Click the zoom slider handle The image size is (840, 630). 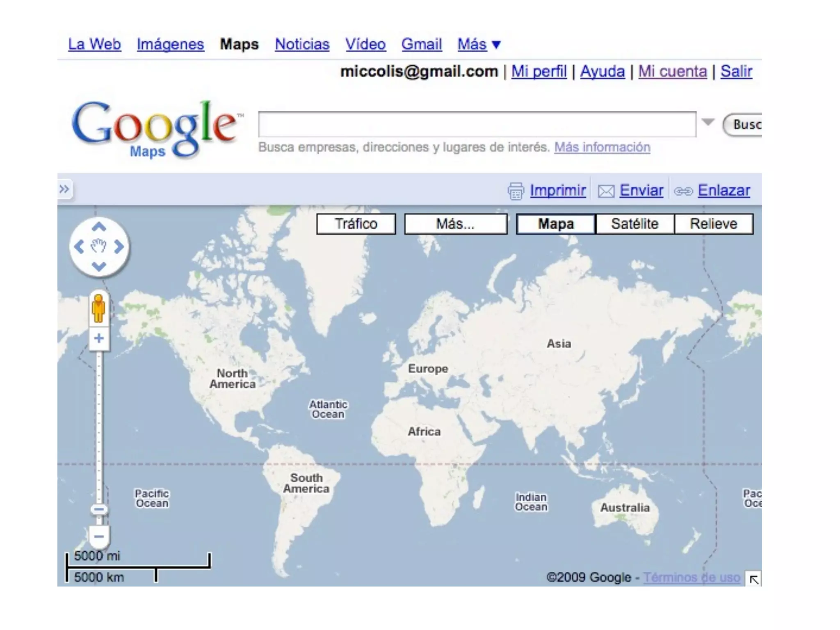click(x=99, y=510)
